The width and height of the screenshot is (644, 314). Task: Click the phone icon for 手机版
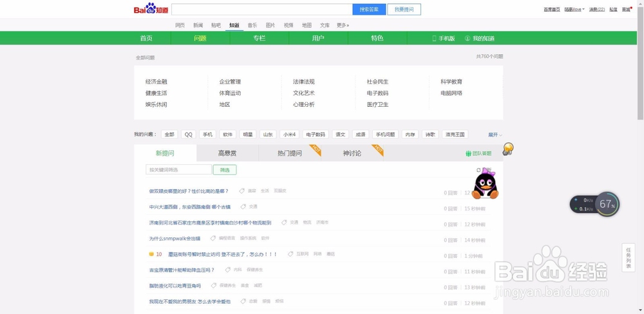(434, 39)
